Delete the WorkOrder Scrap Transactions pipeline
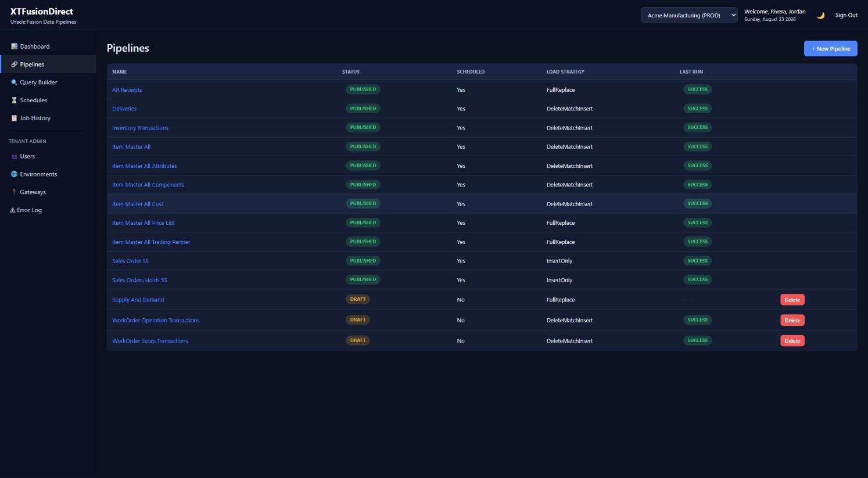Screen dimensions: 868x478 [x=792, y=341]
